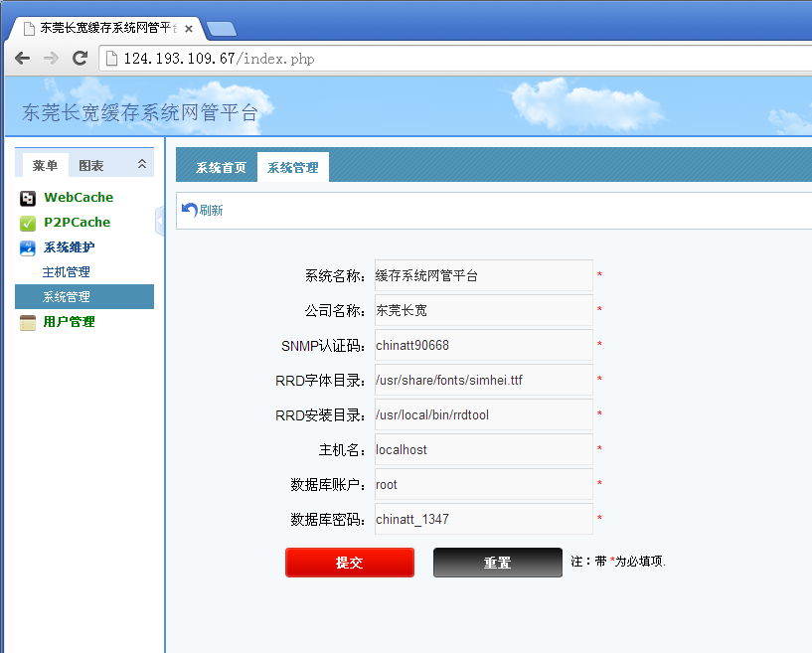Click the 东莞长宽缓存系统网管平台 header title
Viewport: 812px width, 653px height.
click(x=140, y=112)
